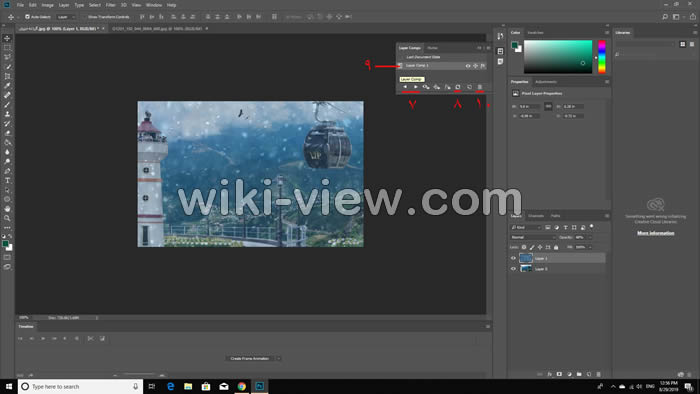Click Update Layer Comp icon
Viewport: 700px width, 394px height.
[x=458, y=87]
